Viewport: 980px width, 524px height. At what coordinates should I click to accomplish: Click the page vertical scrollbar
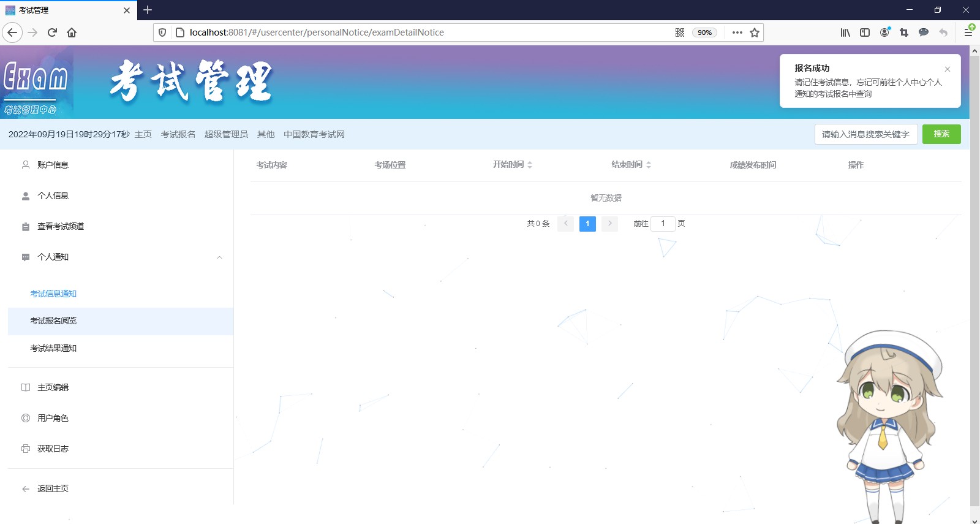[974, 282]
